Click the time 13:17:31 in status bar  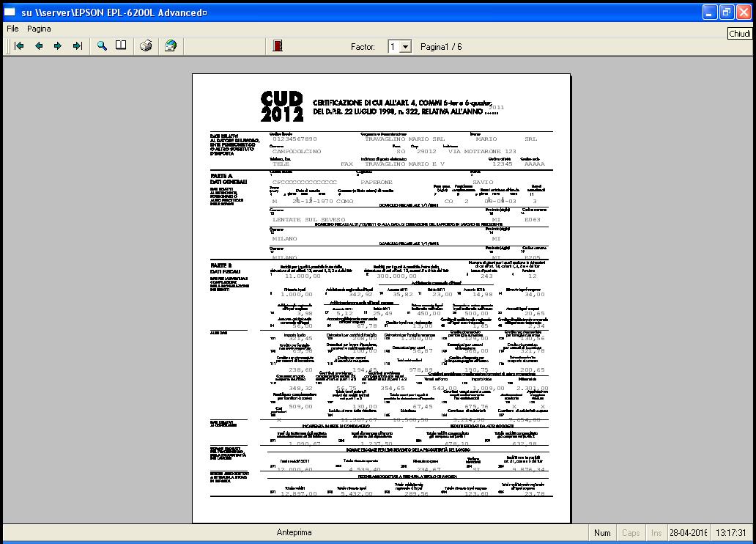coord(731,533)
